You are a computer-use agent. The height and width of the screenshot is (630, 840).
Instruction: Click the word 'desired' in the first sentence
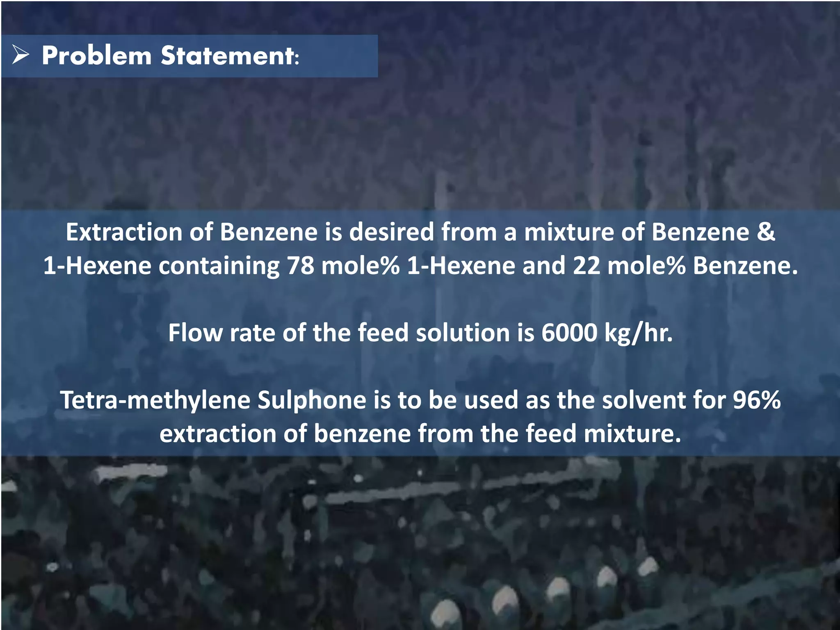pos(391,232)
